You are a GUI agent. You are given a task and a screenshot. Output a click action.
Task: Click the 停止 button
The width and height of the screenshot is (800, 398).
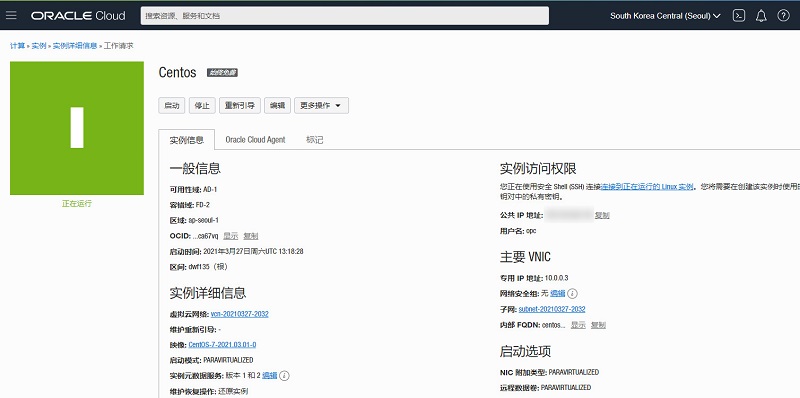[202, 106]
